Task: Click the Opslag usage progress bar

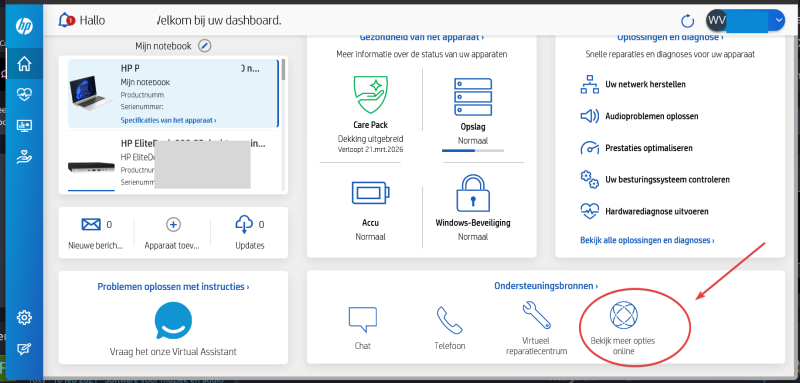Action: pos(472,150)
